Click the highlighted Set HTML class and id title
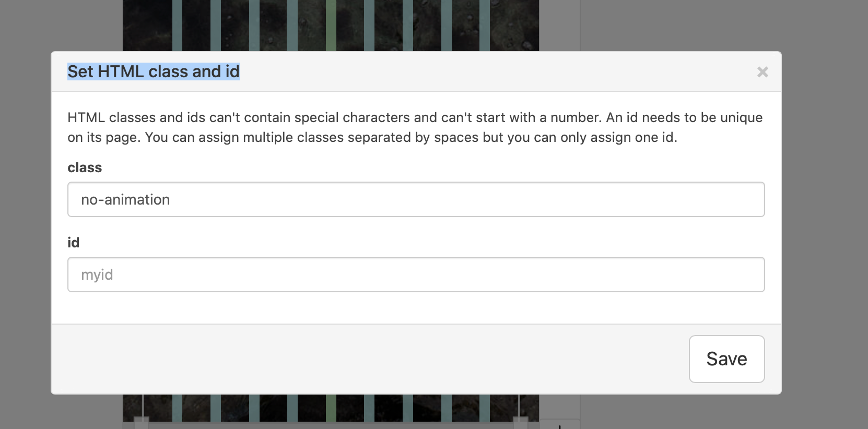This screenshot has width=868, height=429. point(154,71)
